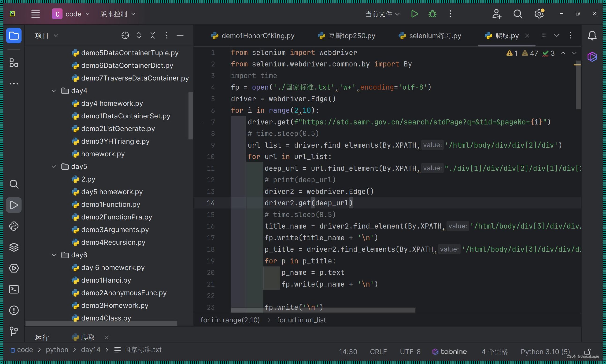Open the 当前文件 run configuration dropdown
The image size is (606, 364).
pyautogui.click(x=382, y=14)
